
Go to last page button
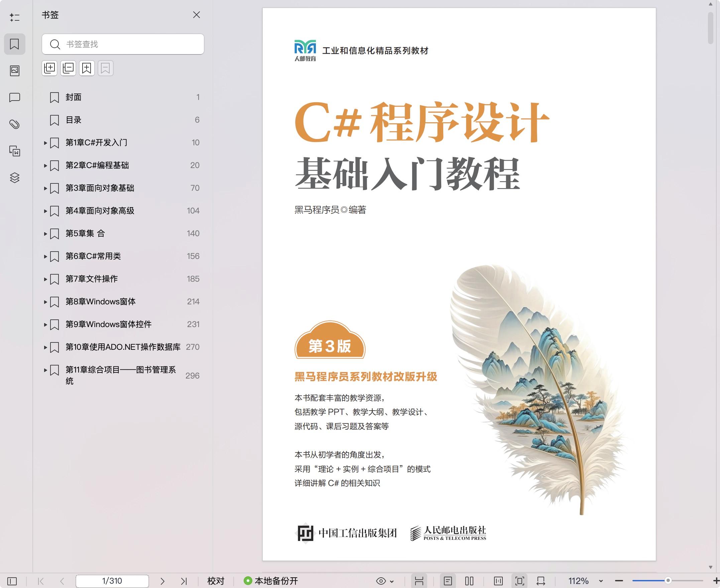click(184, 581)
